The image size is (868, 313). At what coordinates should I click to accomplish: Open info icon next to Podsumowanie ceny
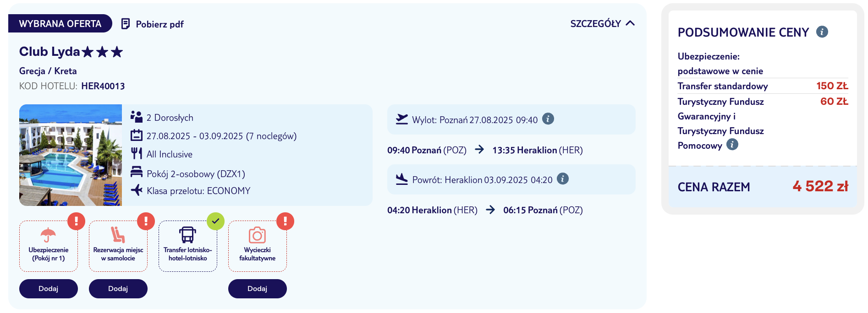tap(822, 32)
